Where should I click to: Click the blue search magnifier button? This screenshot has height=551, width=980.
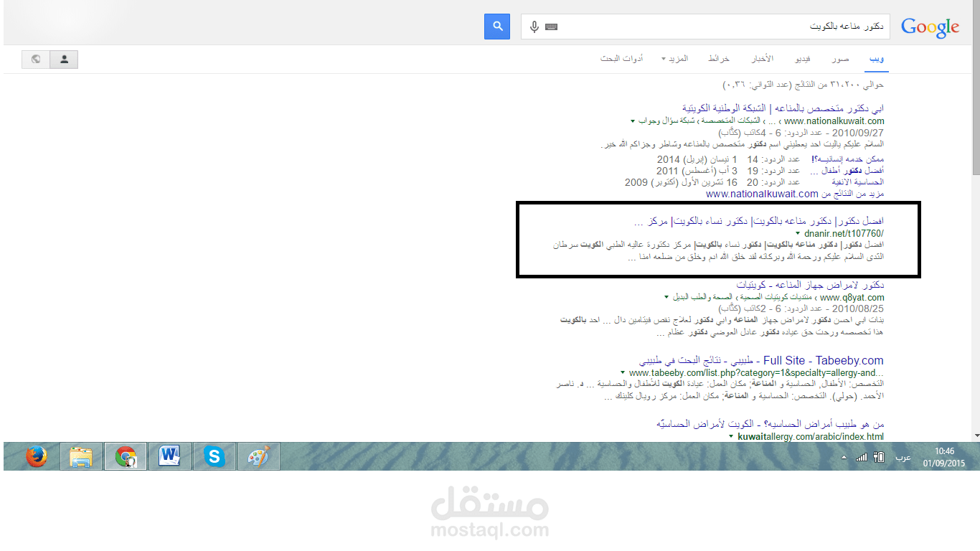[497, 27]
